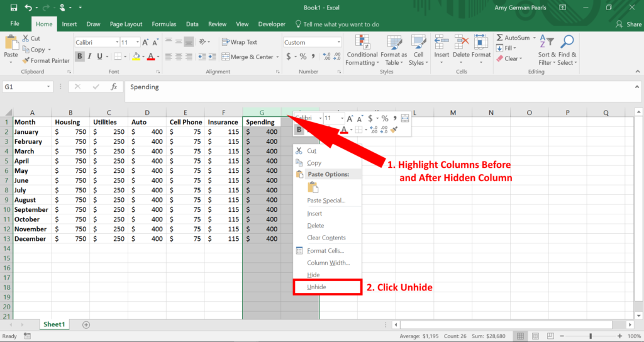The image size is (644, 342).
Task: Click the Format Painter tool
Action: pyautogui.click(x=46, y=60)
